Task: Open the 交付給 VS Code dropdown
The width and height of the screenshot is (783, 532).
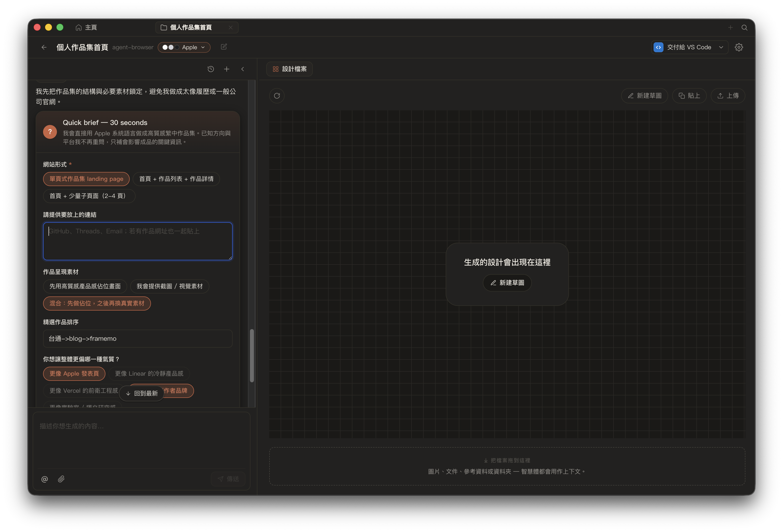Action: click(690, 47)
